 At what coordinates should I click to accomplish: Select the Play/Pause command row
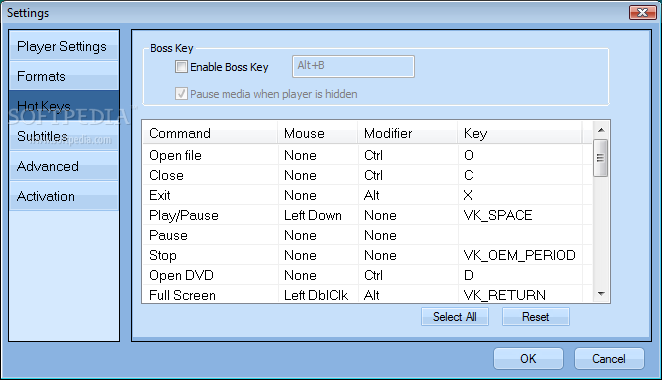coord(367,215)
